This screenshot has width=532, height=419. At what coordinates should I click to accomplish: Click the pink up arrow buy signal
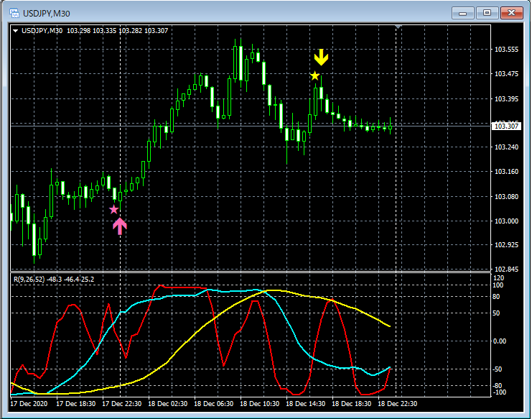[x=120, y=226]
